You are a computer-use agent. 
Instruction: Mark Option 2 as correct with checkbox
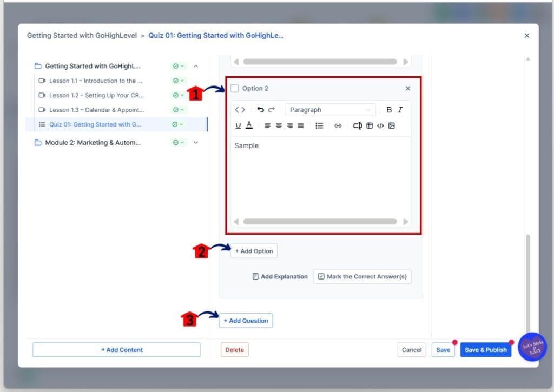(x=235, y=88)
